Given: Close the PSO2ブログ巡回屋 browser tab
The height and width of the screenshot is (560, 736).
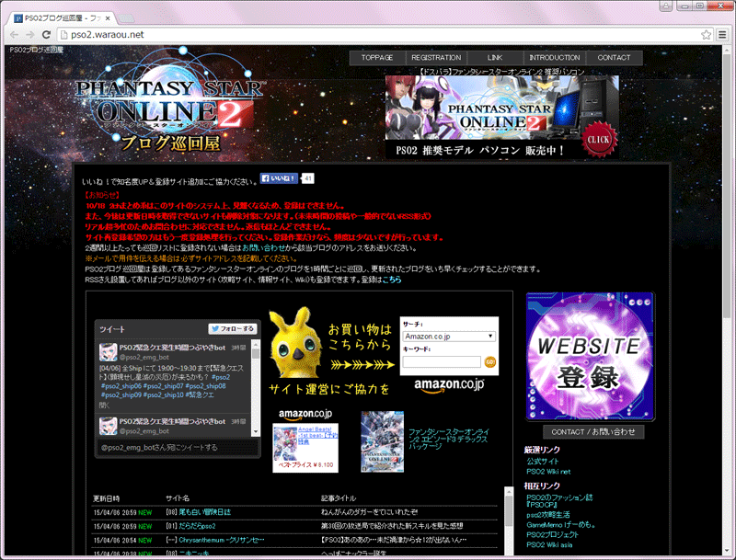Looking at the screenshot, I should 108,18.
